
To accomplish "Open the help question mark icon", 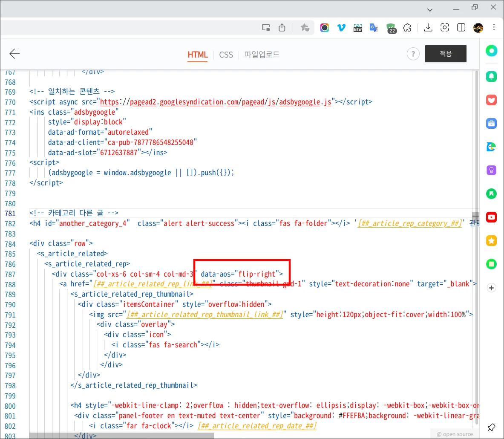I will [x=413, y=54].
